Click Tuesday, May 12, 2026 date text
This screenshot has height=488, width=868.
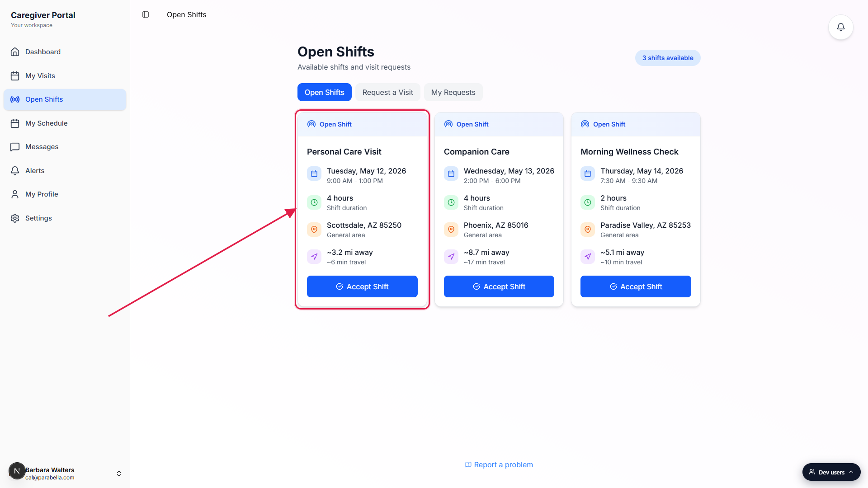coord(366,171)
